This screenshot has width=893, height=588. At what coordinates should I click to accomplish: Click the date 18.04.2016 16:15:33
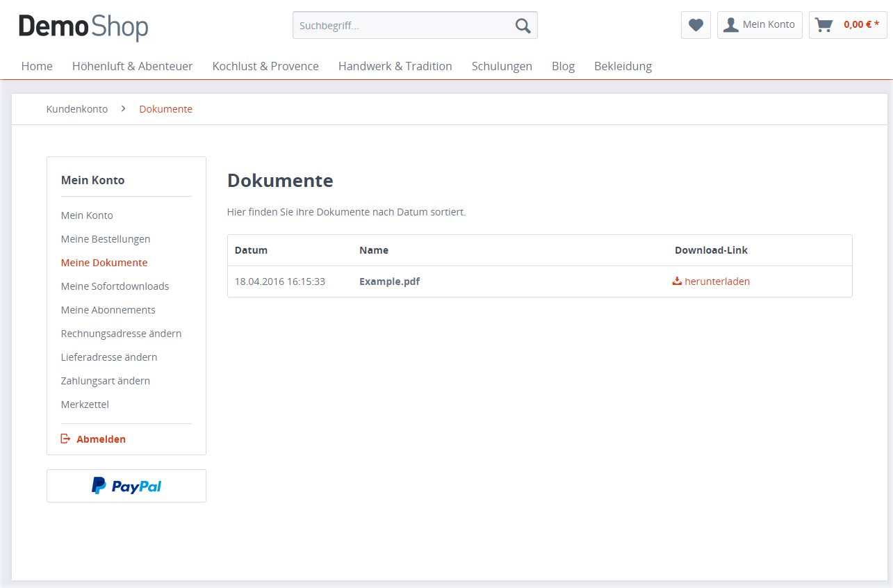[x=280, y=281]
